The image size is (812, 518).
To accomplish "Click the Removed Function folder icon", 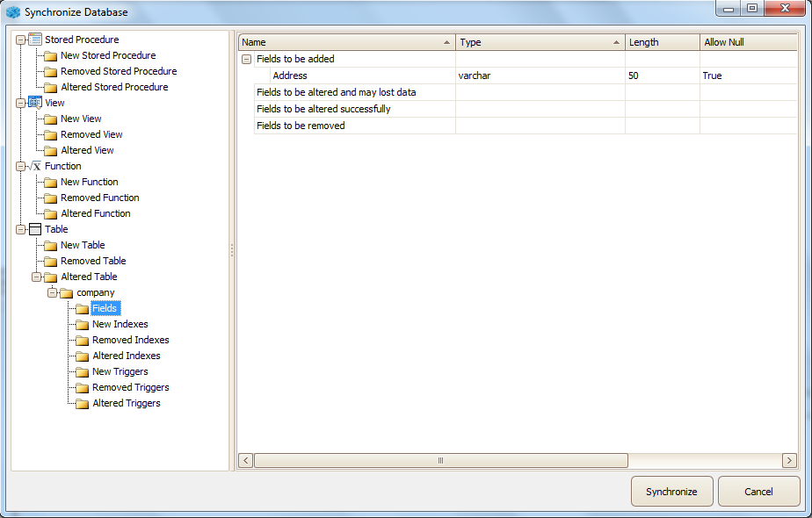I will tap(50, 198).
